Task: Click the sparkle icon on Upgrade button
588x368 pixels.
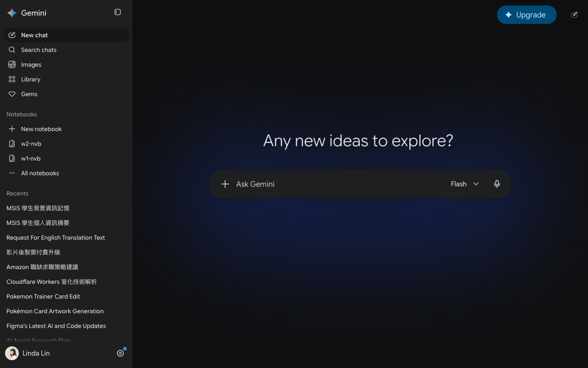Action: click(509, 15)
